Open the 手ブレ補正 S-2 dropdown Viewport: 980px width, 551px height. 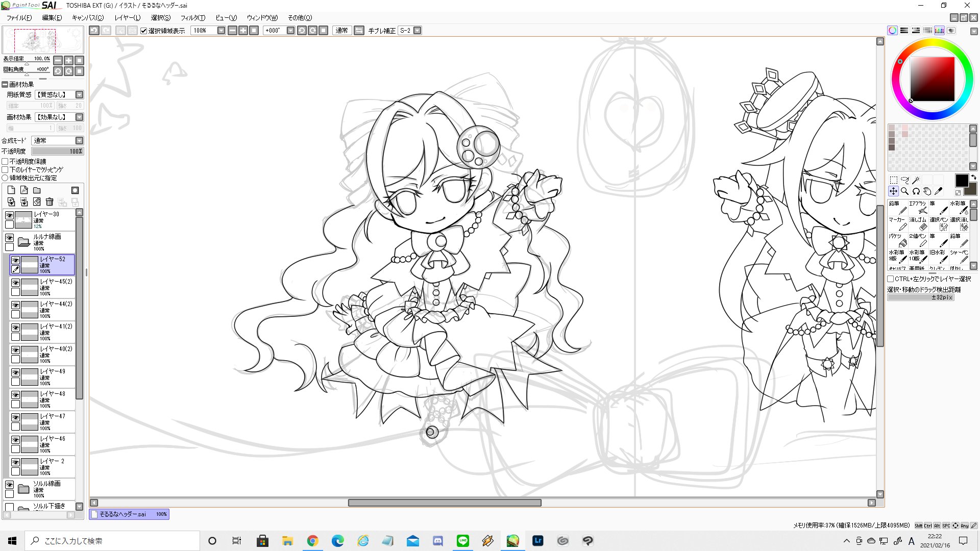point(417,31)
